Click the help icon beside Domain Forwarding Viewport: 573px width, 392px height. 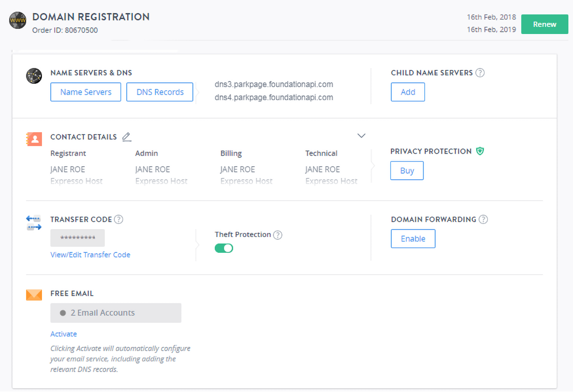coord(483,219)
